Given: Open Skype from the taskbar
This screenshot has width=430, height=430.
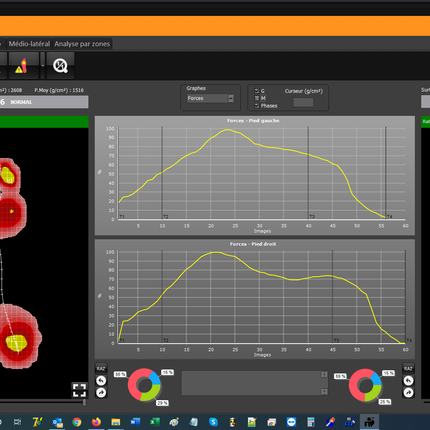Looking at the screenshot, I should point(213,422).
